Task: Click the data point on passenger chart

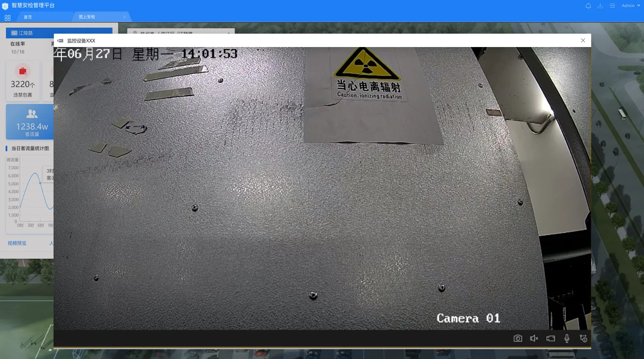Action: (x=40, y=183)
